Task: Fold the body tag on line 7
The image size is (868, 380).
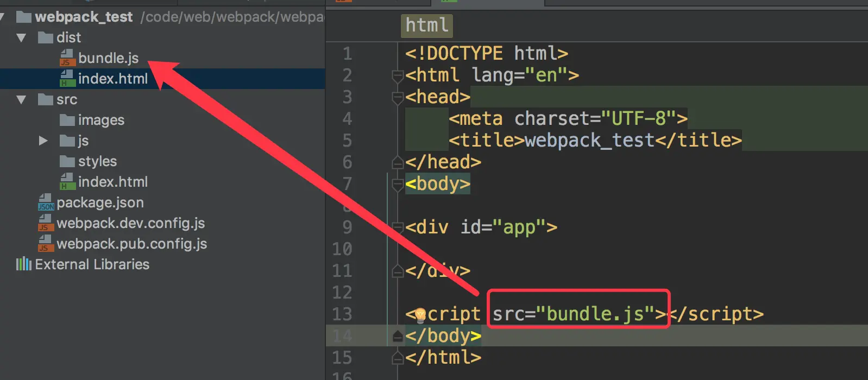Action: pos(398,184)
